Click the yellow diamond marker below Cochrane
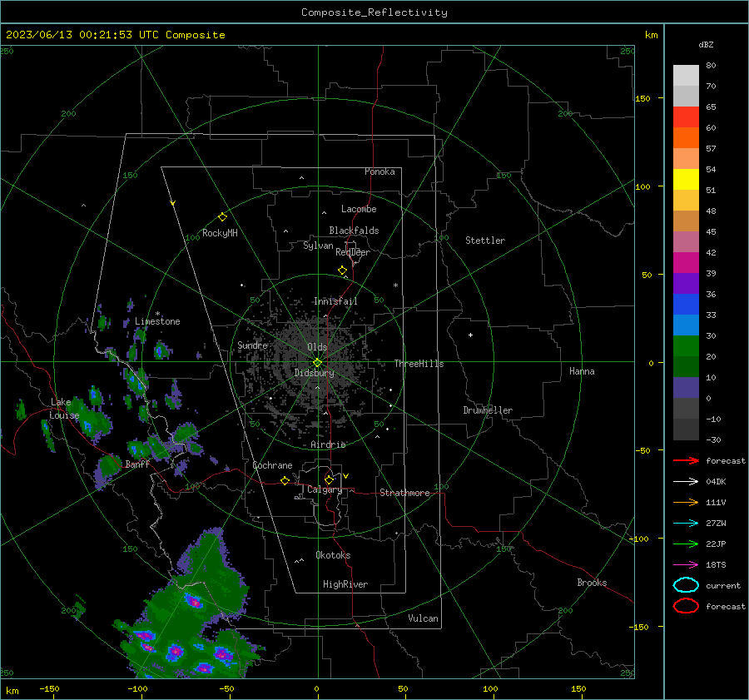The height and width of the screenshot is (700, 749). (x=285, y=480)
